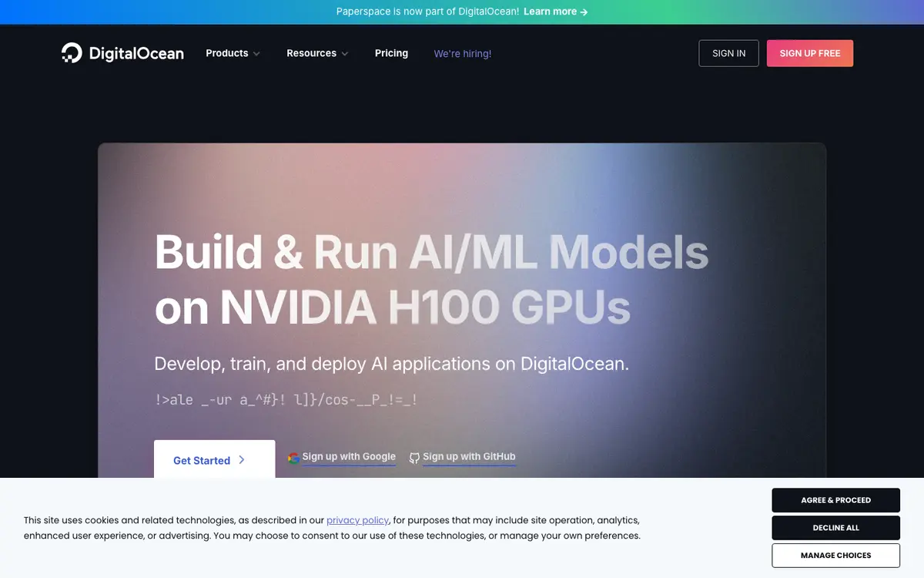924x578 pixels.
Task: Reject cookies with DECLINE ALL
Action: pos(836,528)
